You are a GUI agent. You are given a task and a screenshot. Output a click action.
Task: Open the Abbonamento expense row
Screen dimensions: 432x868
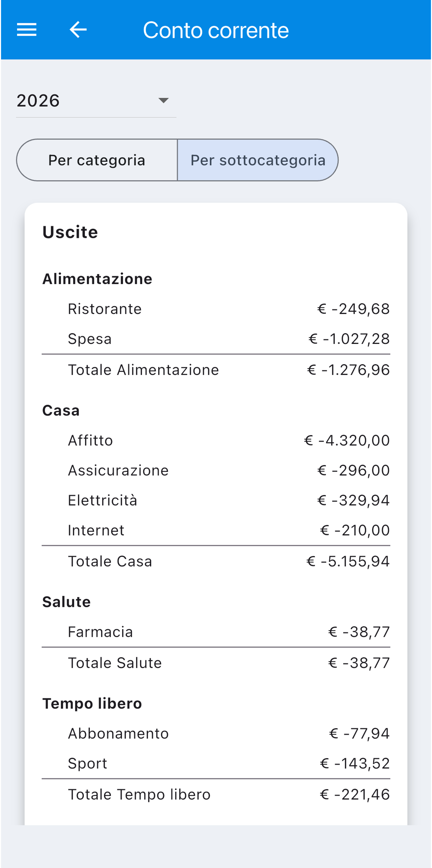(216, 733)
